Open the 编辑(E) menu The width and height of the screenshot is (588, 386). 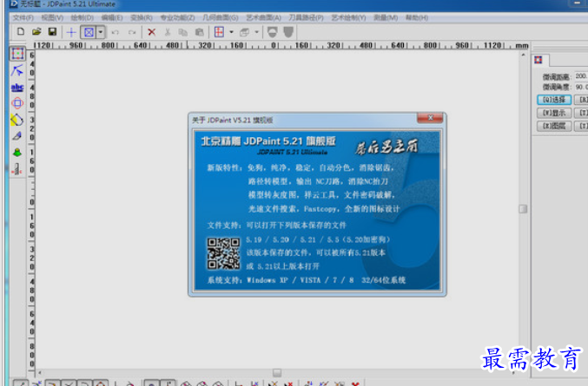[112, 17]
